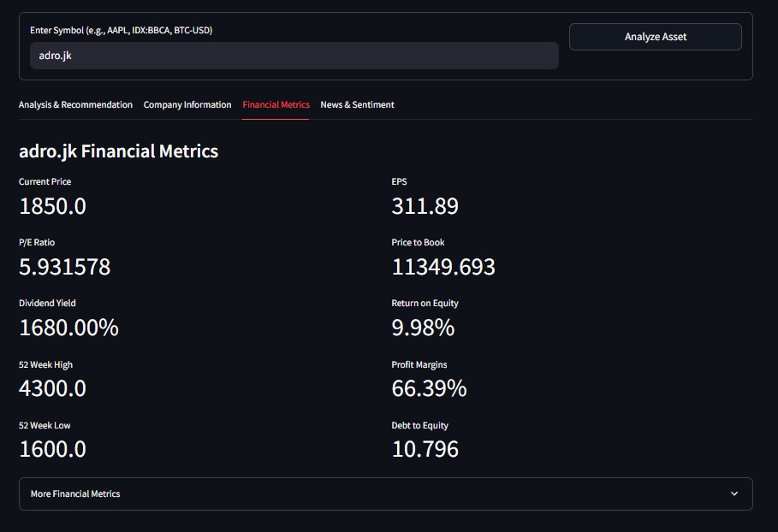
Task: Select the Profit Margins value 66.39%
Action: (429, 388)
